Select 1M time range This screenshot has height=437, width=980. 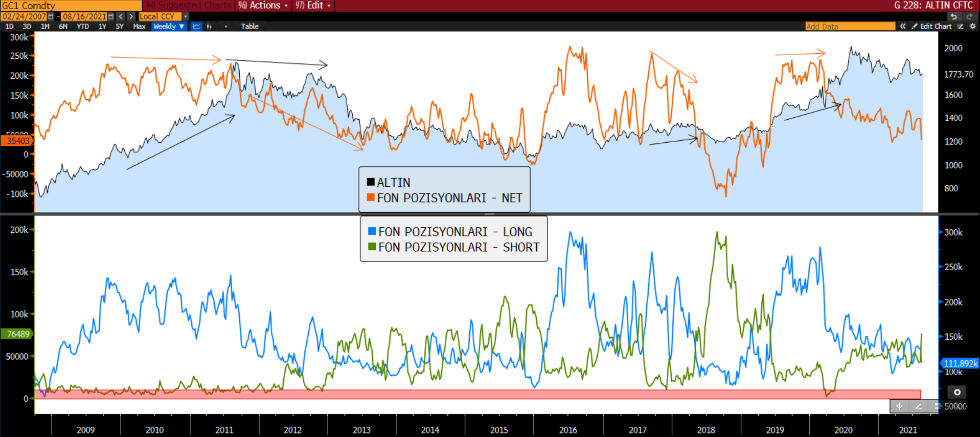tap(45, 26)
